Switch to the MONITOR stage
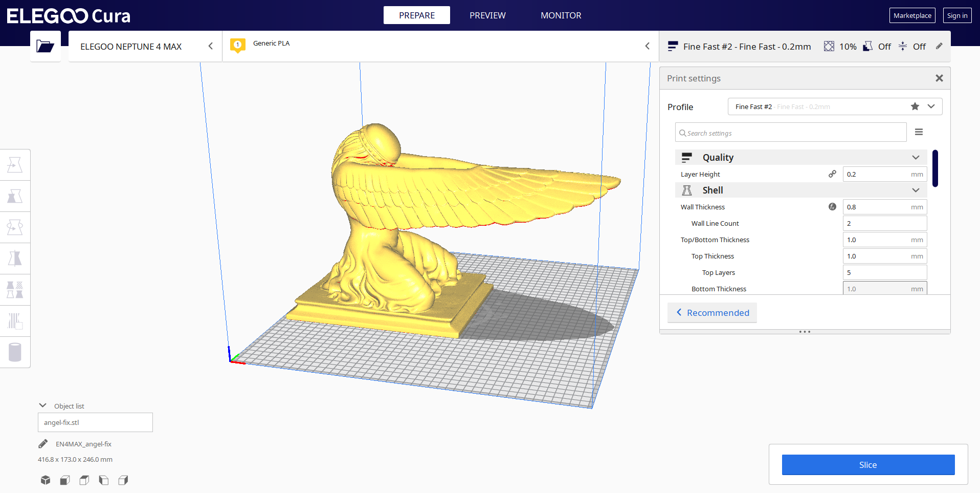Viewport: 980px width, 493px height. point(561,15)
